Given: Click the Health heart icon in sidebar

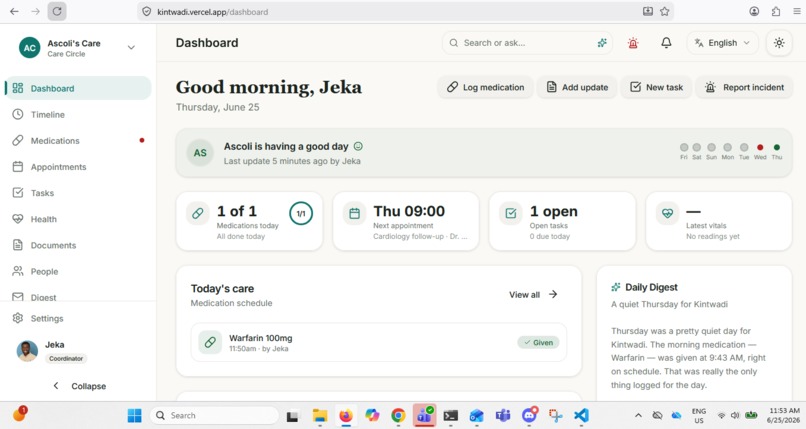Looking at the screenshot, I should click(17, 219).
